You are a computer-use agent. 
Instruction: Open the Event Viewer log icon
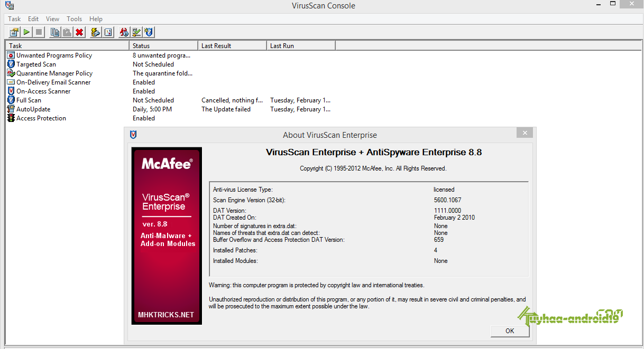pyautogui.click(x=108, y=32)
